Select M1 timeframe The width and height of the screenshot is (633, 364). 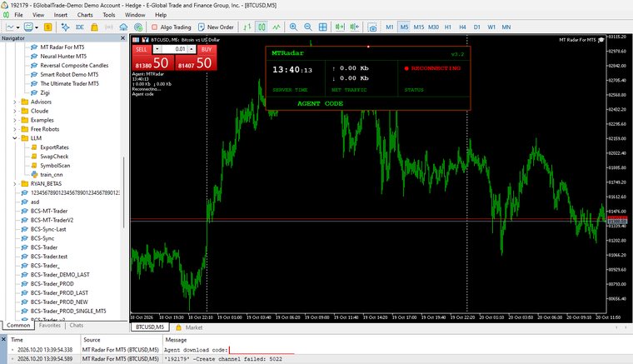click(390, 27)
